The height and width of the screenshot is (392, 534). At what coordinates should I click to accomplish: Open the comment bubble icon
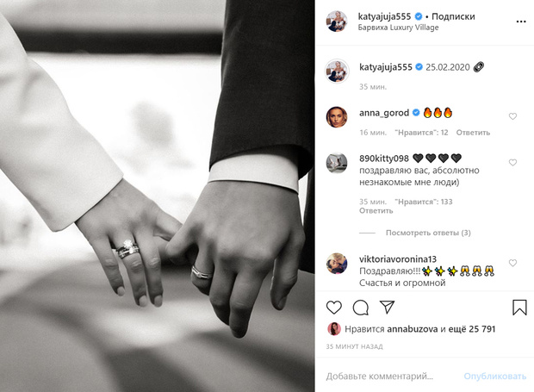[x=360, y=308]
